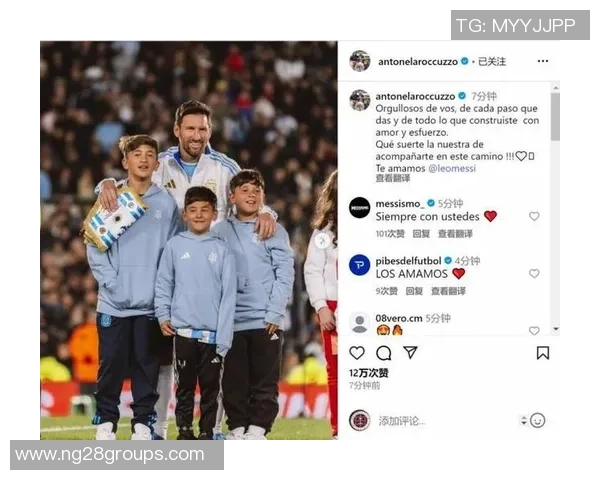Screen dimensions: 600x480
Task: Share post via paper plane icon
Action: pos(410,352)
